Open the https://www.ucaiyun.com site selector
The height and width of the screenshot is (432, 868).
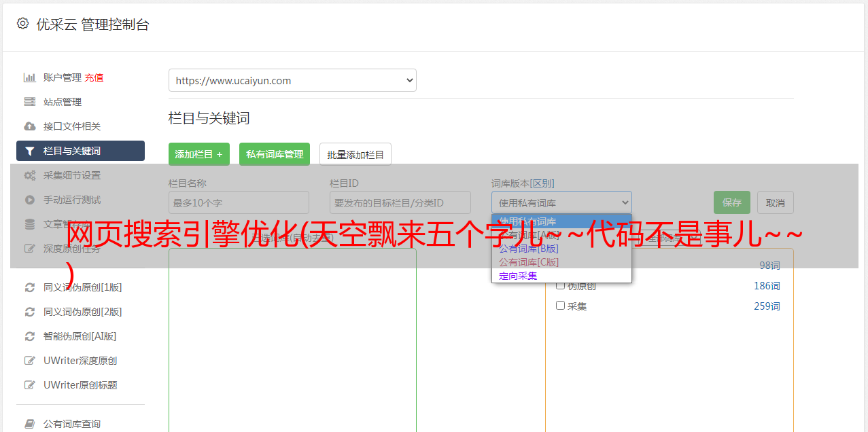292,80
